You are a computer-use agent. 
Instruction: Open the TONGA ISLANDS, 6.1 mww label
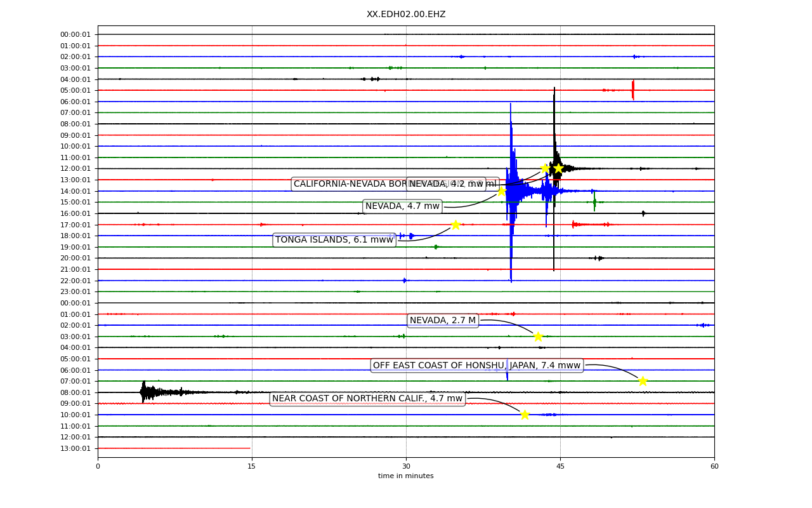point(334,240)
